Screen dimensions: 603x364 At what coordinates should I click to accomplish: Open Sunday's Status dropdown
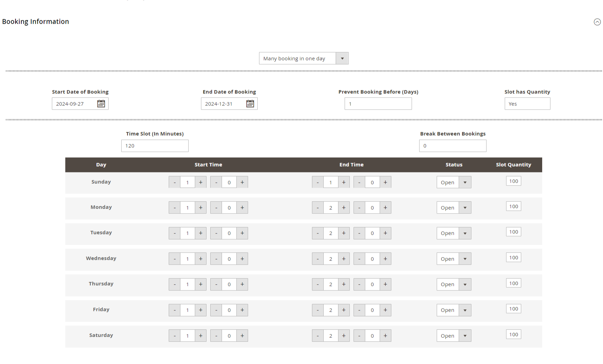click(x=454, y=182)
